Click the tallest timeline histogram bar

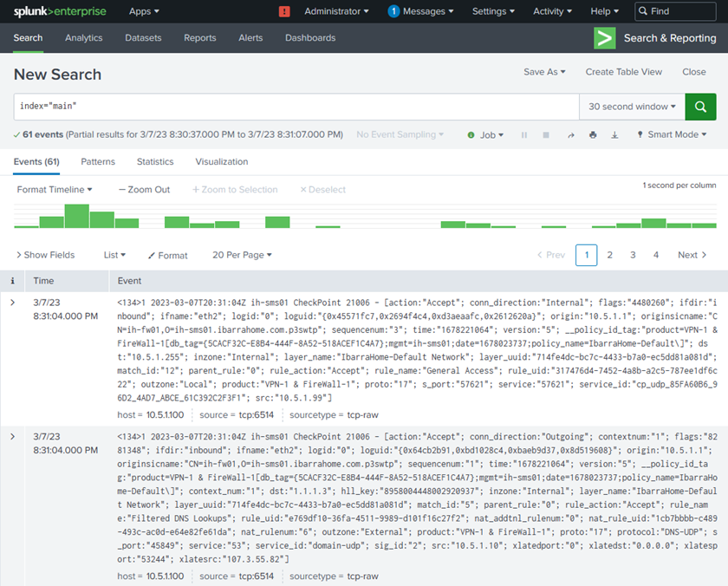pyautogui.click(x=76, y=216)
